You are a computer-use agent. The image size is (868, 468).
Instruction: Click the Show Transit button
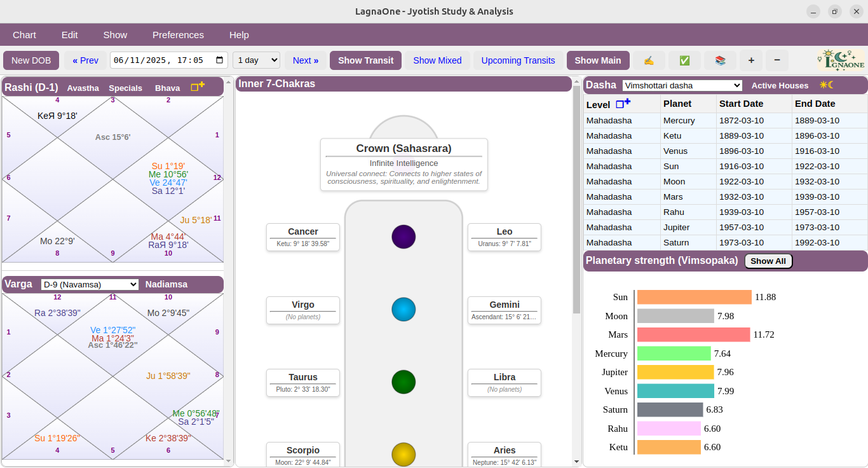pos(365,60)
